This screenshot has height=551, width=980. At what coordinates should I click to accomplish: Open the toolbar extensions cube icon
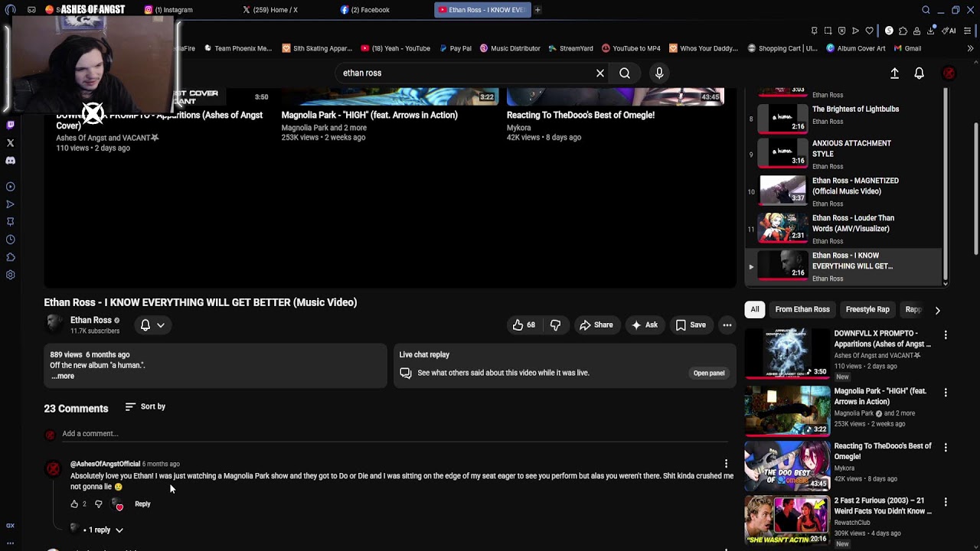(x=903, y=31)
